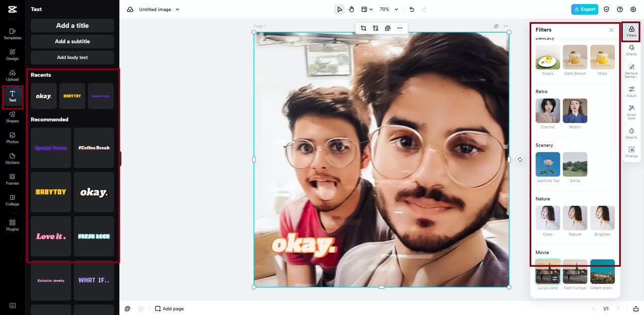Screen dimensions: 644x315
Task: Choose the okay. preset under Recents
Action: tap(44, 96)
